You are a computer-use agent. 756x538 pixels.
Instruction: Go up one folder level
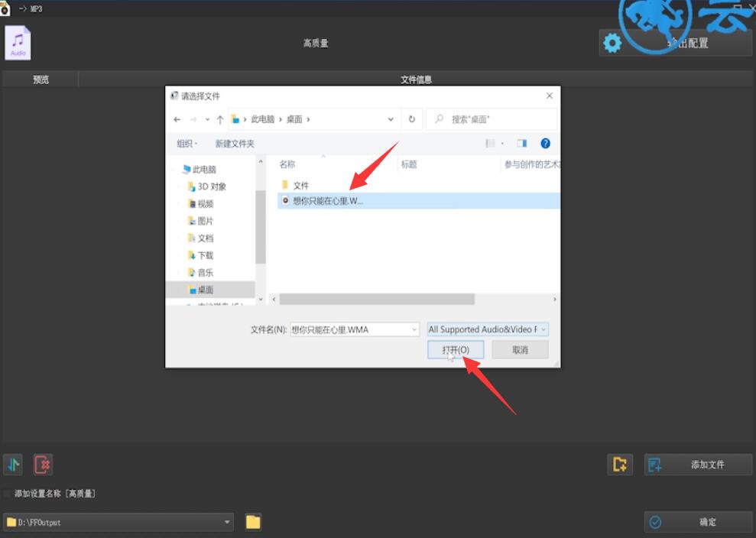coord(220,119)
